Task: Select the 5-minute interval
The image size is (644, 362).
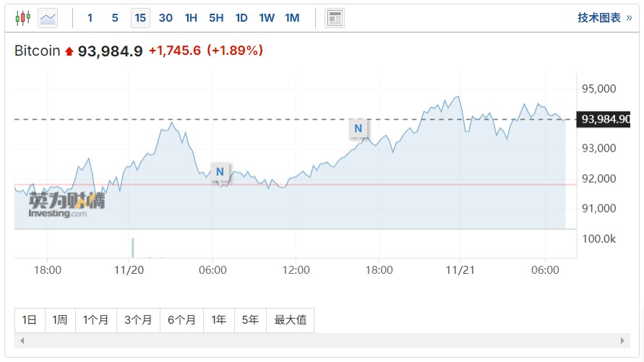Action: coord(115,18)
